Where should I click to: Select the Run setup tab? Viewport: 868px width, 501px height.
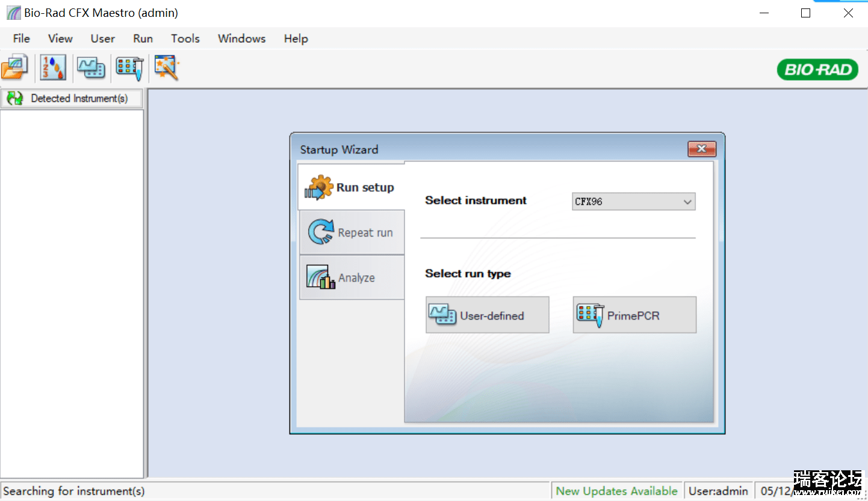352,187
